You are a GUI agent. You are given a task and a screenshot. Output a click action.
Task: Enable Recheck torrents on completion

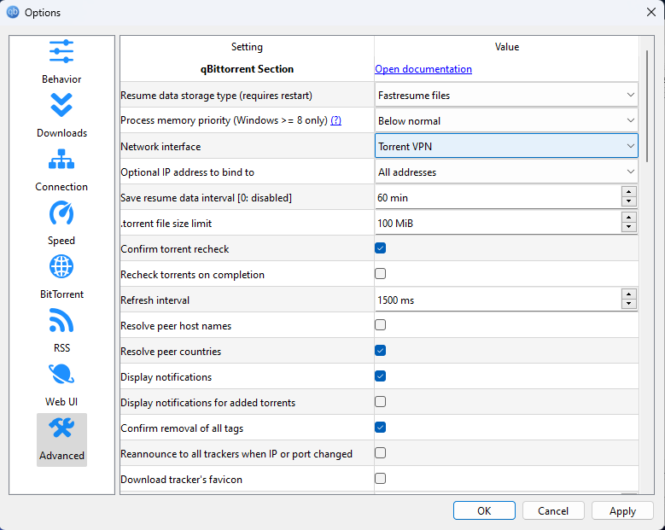click(380, 274)
